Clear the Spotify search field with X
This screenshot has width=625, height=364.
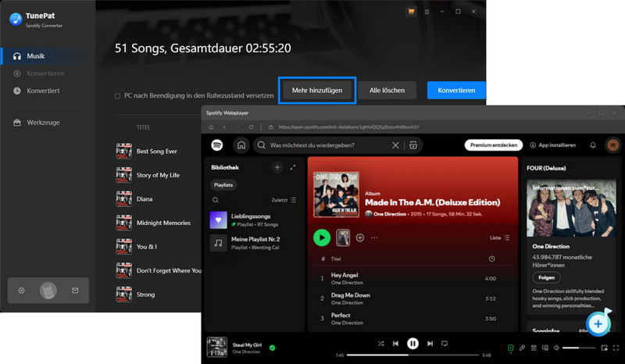click(x=395, y=145)
